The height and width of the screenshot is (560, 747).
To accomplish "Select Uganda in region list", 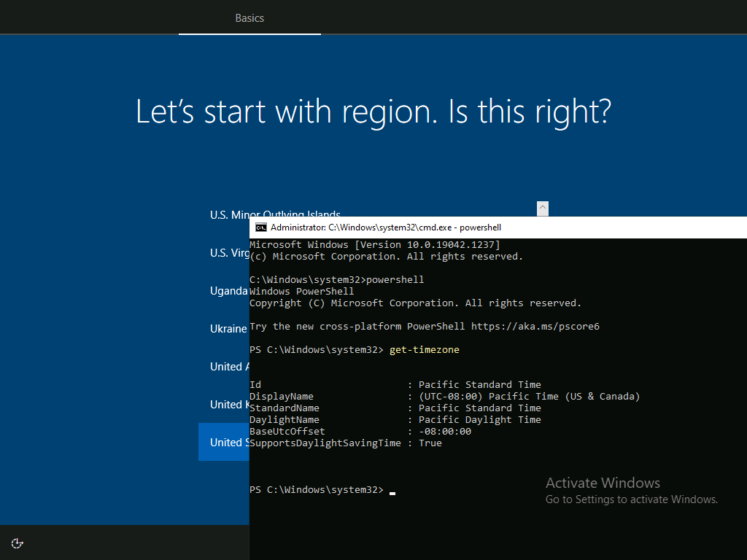I will (x=228, y=290).
